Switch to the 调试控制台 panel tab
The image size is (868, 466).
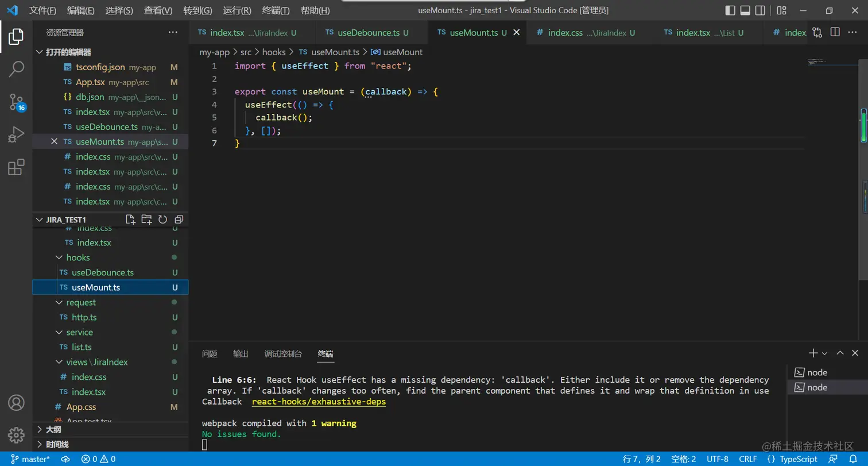[283, 354]
